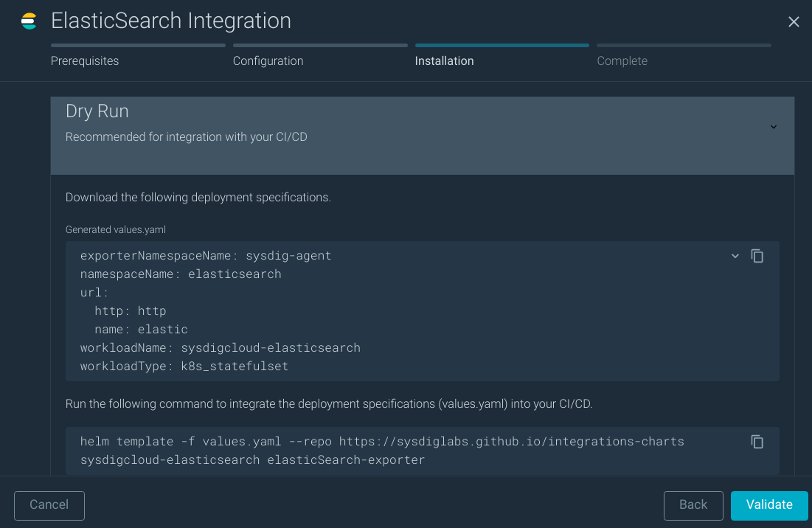Click the Complete progress bar segment
This screenshot has width=812, height=528.
[684, 46]
